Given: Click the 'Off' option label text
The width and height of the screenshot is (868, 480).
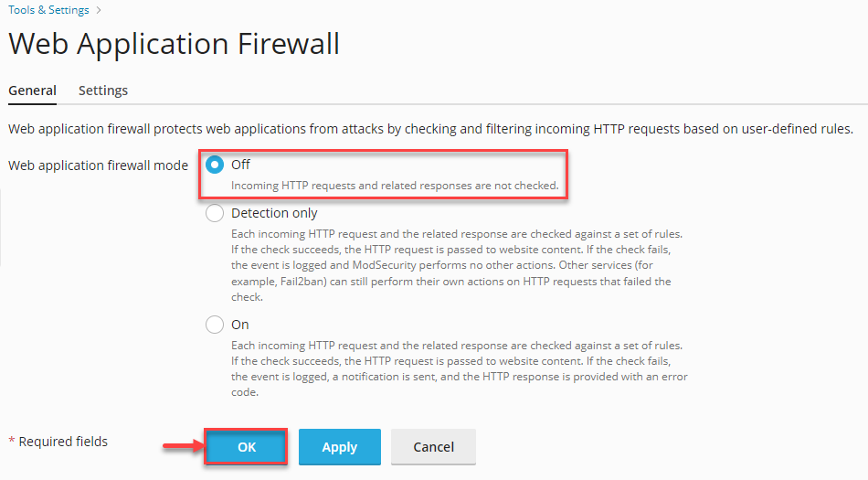Looking at the screenshot, I should (240, 165).
